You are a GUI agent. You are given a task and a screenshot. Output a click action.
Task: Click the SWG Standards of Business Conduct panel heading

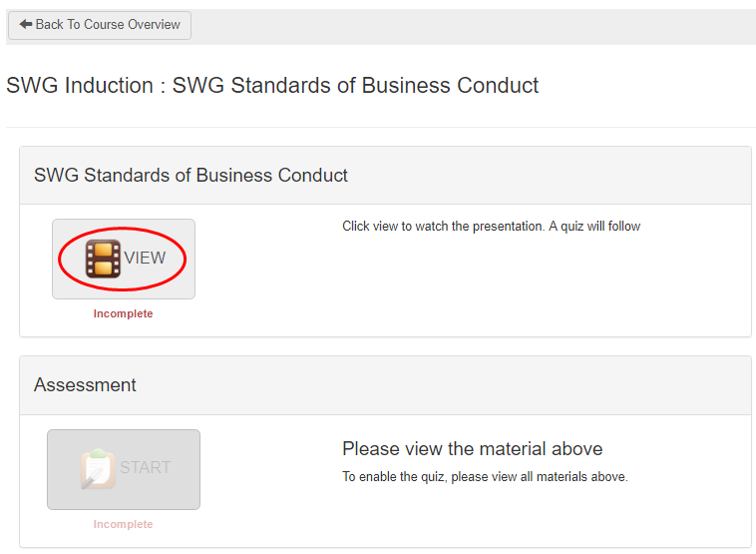click(x=190, y=176)
